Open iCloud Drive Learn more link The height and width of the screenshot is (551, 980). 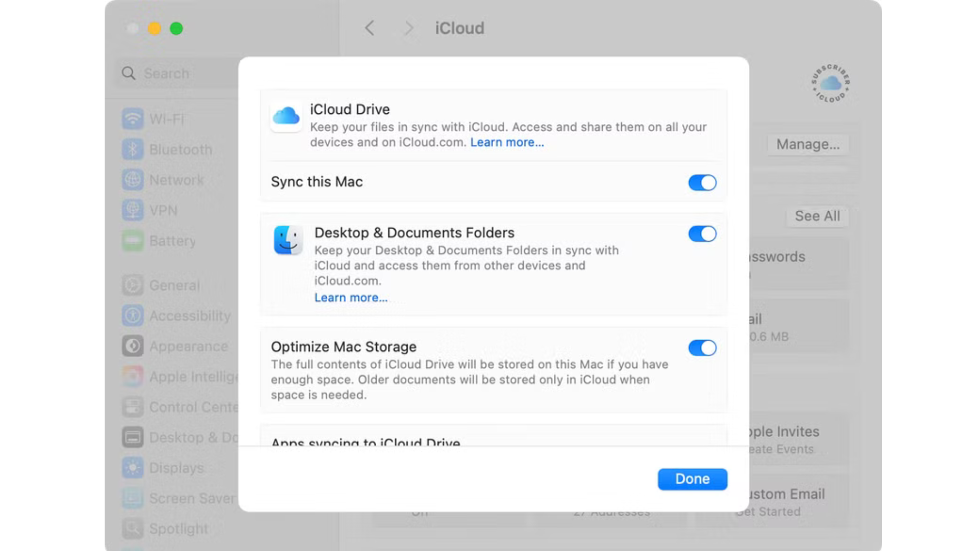point(507,142)
